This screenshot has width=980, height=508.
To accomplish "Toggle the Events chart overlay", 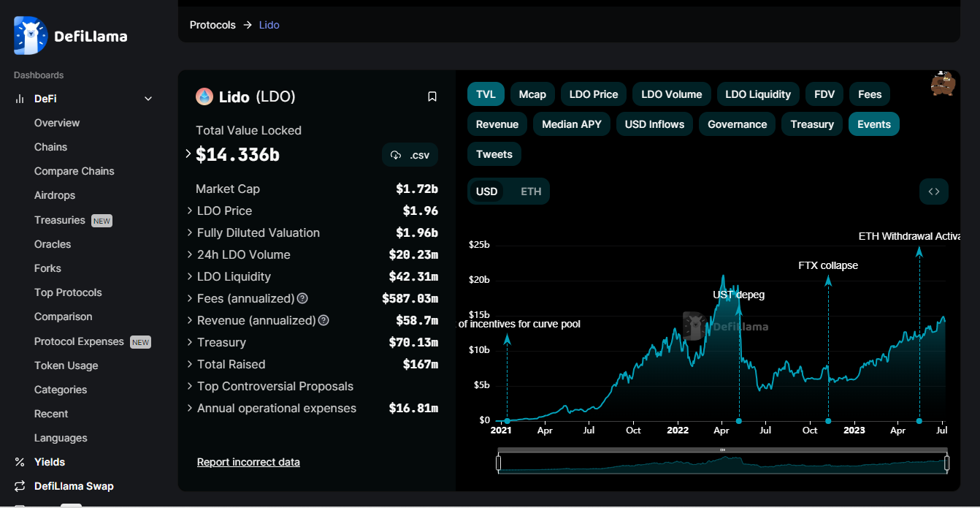I will [x=874, y=124].
